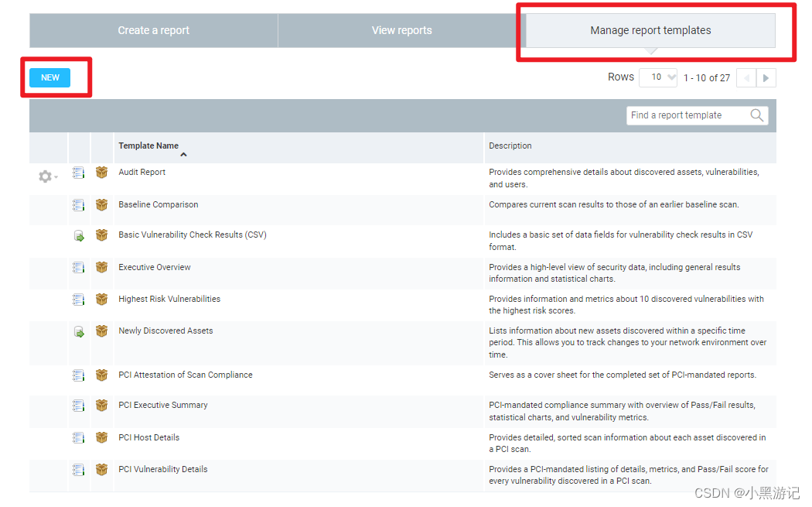
Task: Click package icon for Audit Report
Action: 101,172
